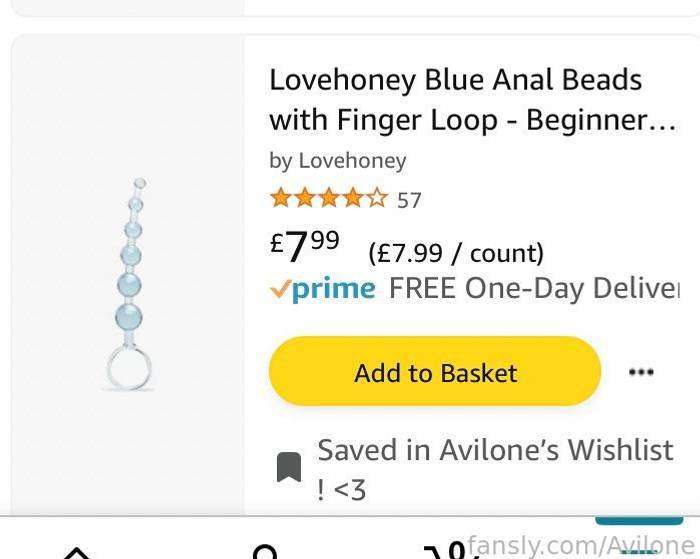Screen dimensions: 700x559
Task: Open the profile person icon tab
Action: (x=265, y=552)
